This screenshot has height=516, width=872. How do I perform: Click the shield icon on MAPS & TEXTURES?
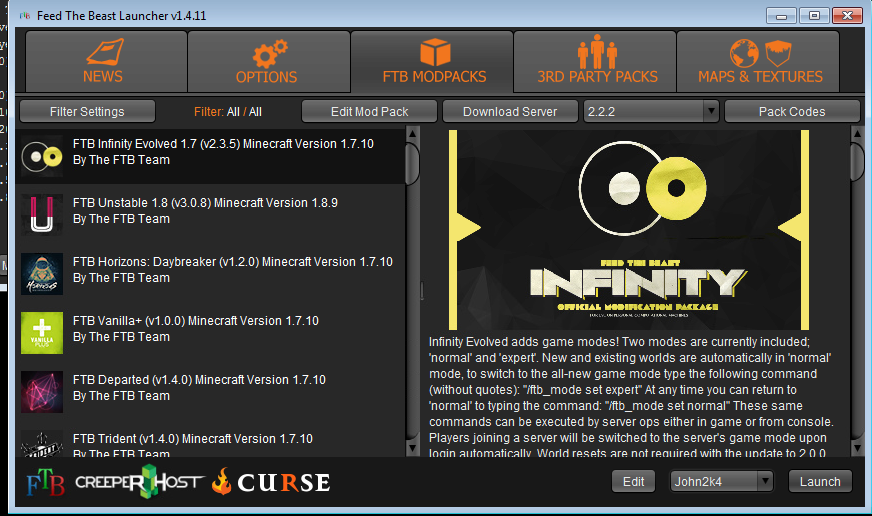(777, 54)
